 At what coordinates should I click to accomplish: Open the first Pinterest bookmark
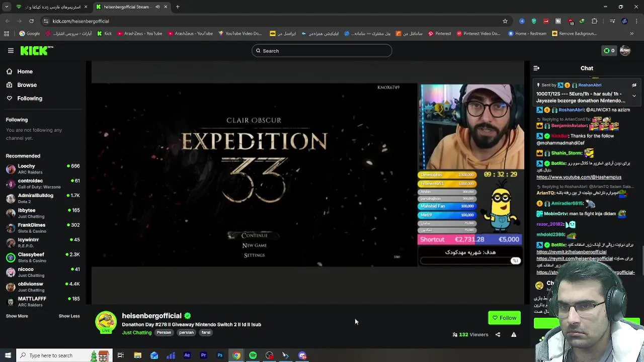(x=440, y=34)
